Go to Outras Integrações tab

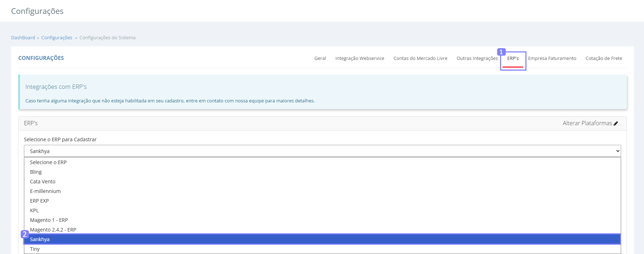click(x=477, y=58)
